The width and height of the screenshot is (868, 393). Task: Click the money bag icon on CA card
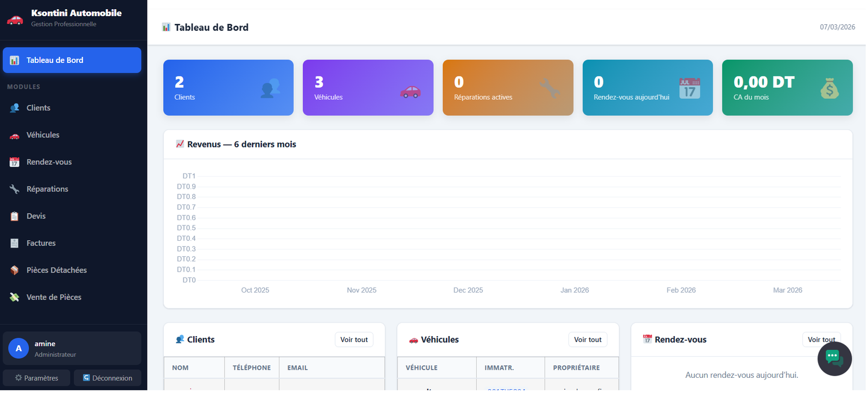[x=829, y=88]
